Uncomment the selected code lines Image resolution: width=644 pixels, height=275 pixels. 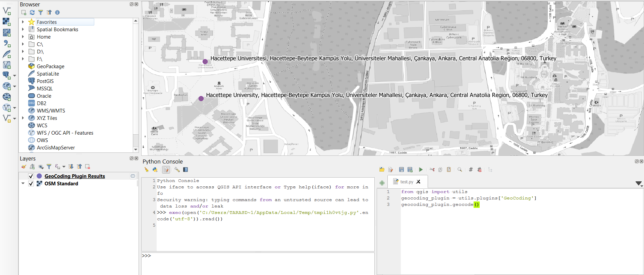tap(479, 170)
